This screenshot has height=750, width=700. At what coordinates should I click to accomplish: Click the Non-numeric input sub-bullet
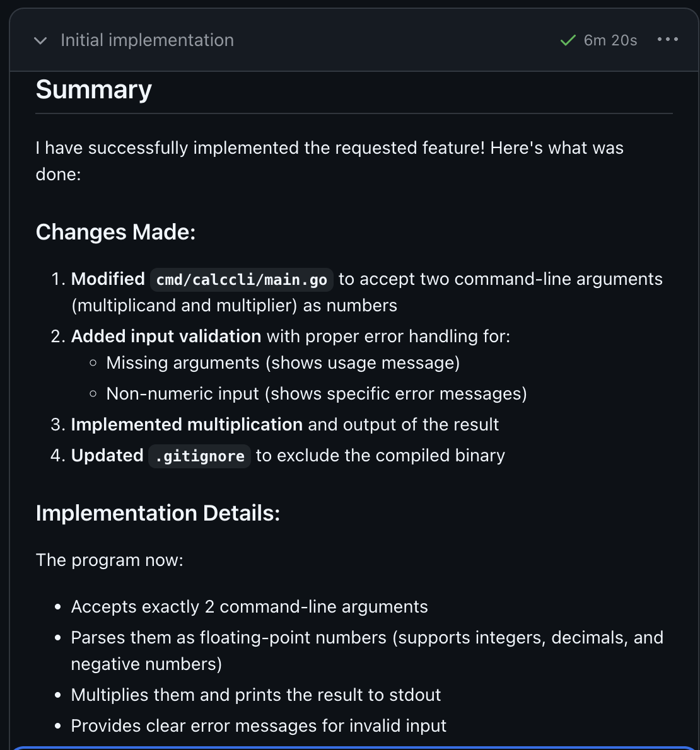pos(316,394)
